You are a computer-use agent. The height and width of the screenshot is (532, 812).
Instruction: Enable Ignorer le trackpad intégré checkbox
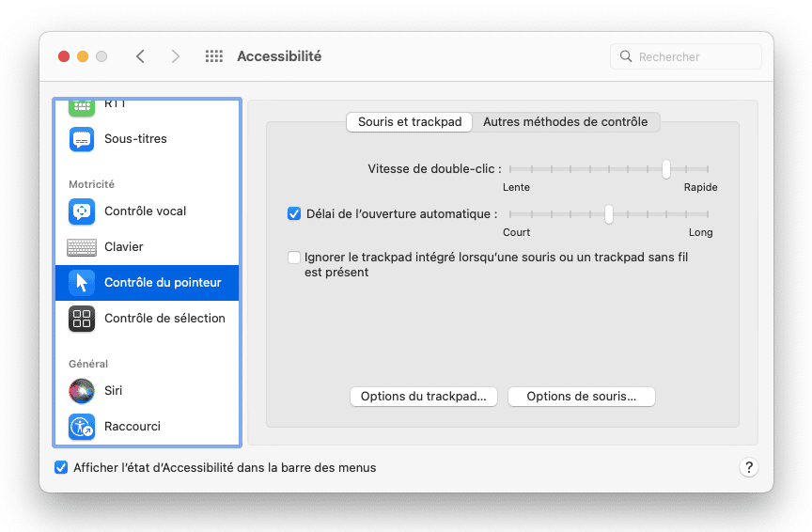[x=294, y=257]
